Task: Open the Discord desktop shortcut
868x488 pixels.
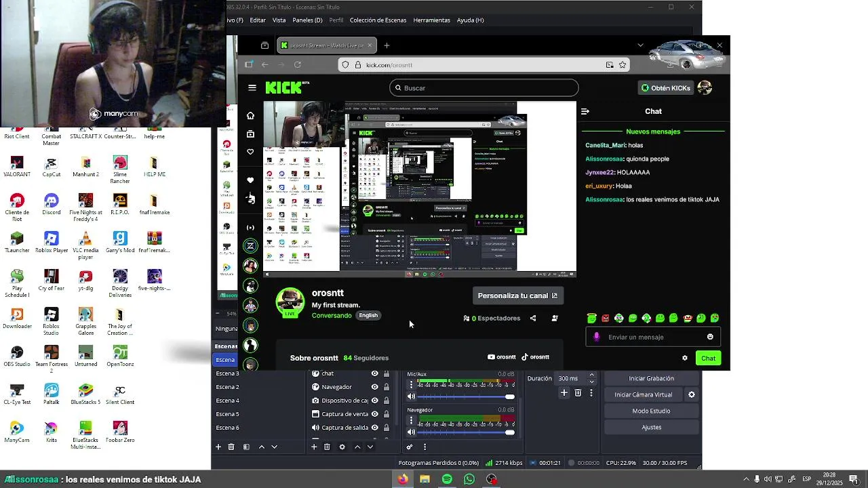Action: tap(52, 204)
